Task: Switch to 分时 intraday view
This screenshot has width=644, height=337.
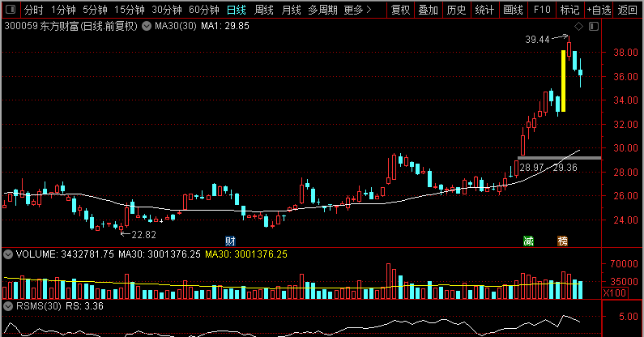Action: [x=34, y=10]
